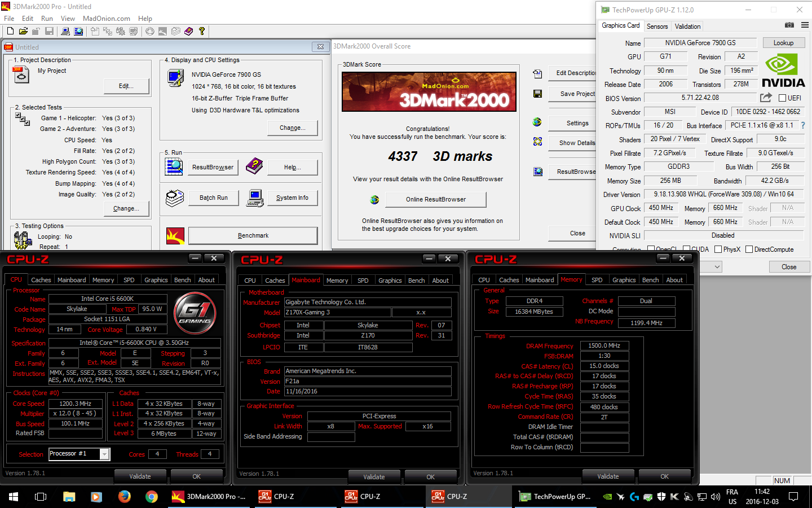Click the Change button under Selected Tests
This screenshot has height=508, width=812.
126,208
